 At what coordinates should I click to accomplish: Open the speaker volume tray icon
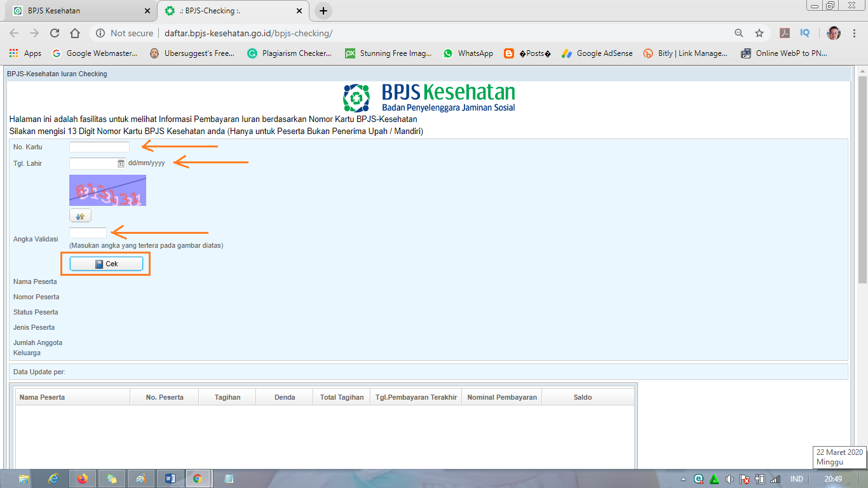click(x=729, y=479)
